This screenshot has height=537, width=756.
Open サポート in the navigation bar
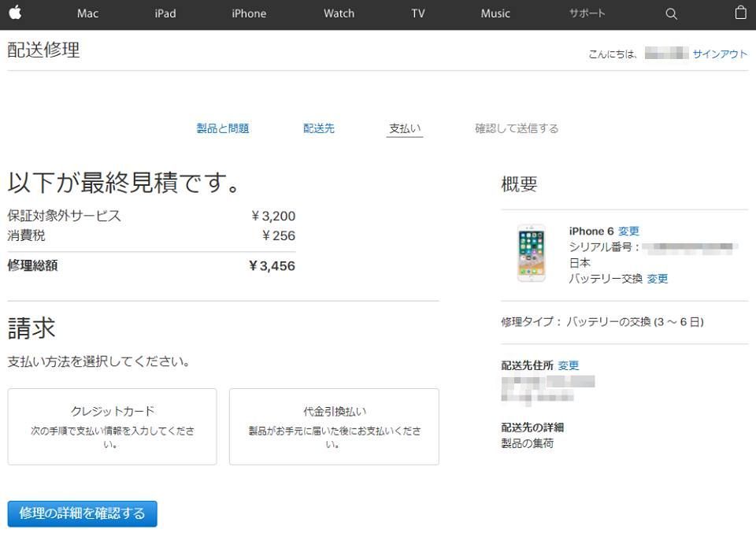(587, 13)
